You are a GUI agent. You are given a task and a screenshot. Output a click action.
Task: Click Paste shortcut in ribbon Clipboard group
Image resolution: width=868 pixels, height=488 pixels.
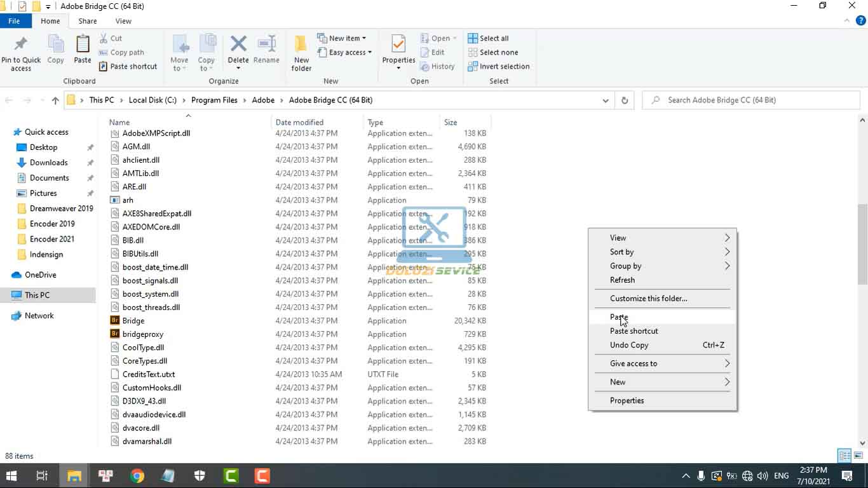coord(128,66)
